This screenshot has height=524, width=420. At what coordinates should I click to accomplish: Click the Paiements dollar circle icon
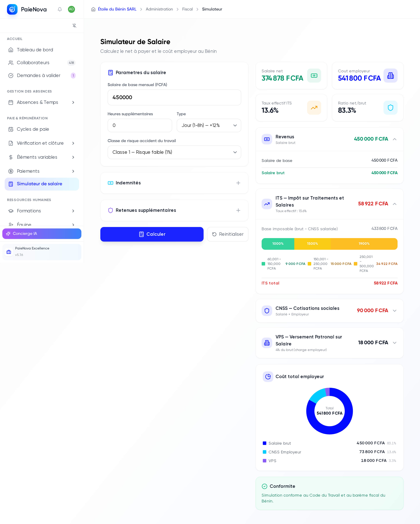tap(11, 171)
